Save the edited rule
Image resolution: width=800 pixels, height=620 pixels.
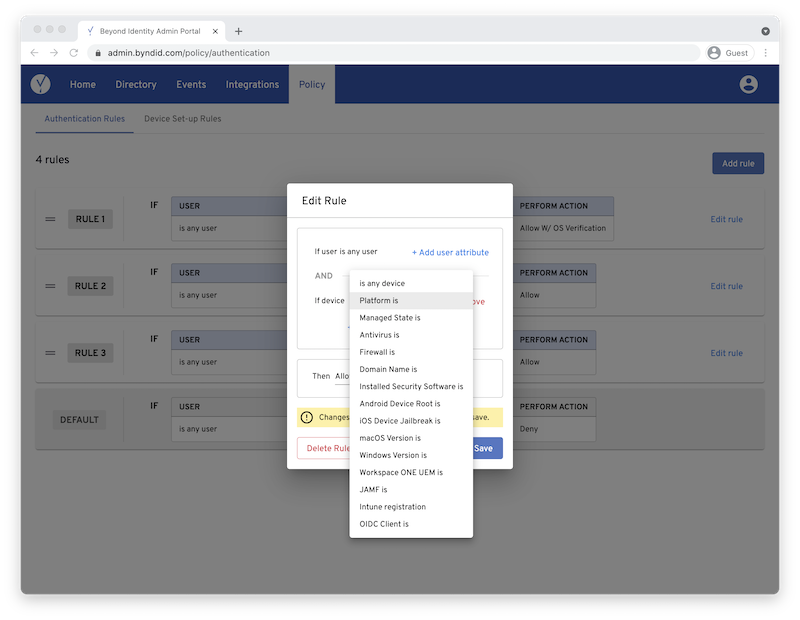(487, 448)
